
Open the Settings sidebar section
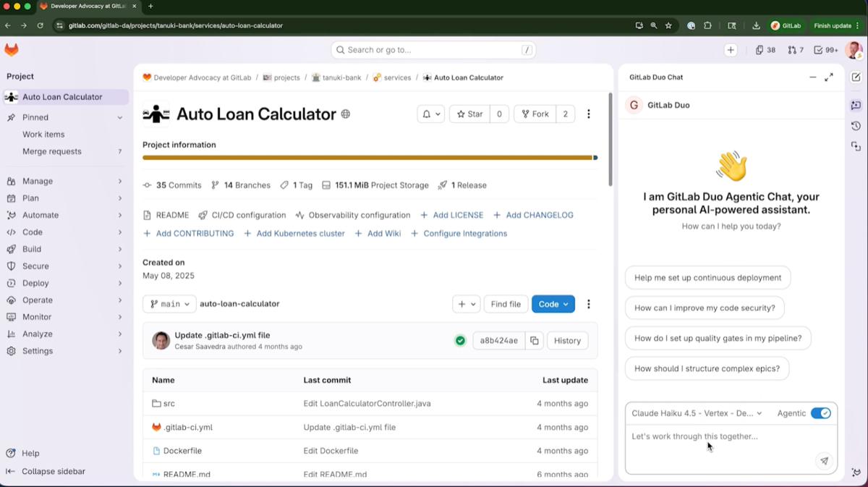64,351
